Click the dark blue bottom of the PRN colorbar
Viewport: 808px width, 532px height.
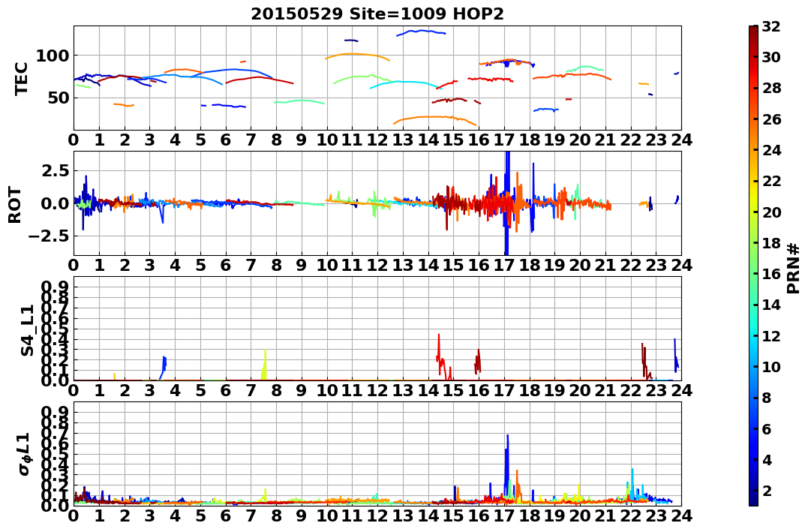click(753, 497)
